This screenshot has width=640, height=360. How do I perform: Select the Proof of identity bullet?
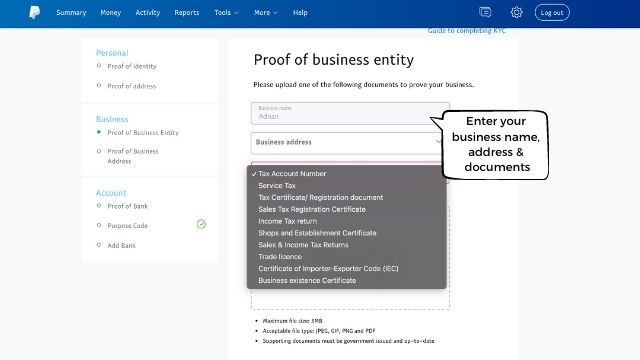[99, 65]
